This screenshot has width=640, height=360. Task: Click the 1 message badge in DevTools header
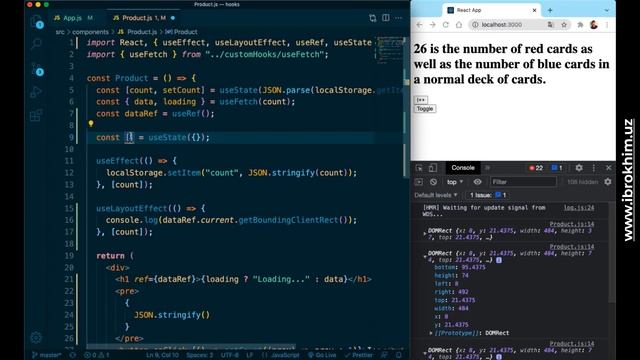coord(557,168)
